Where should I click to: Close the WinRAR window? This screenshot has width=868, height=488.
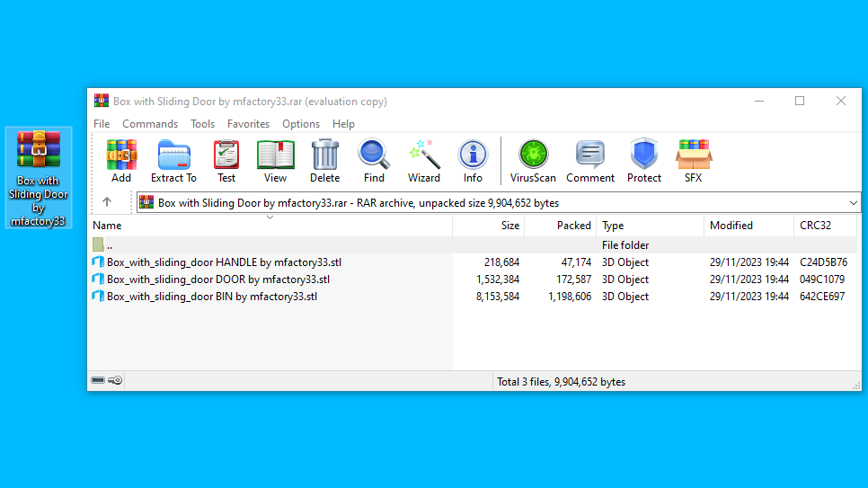(841, 101)
